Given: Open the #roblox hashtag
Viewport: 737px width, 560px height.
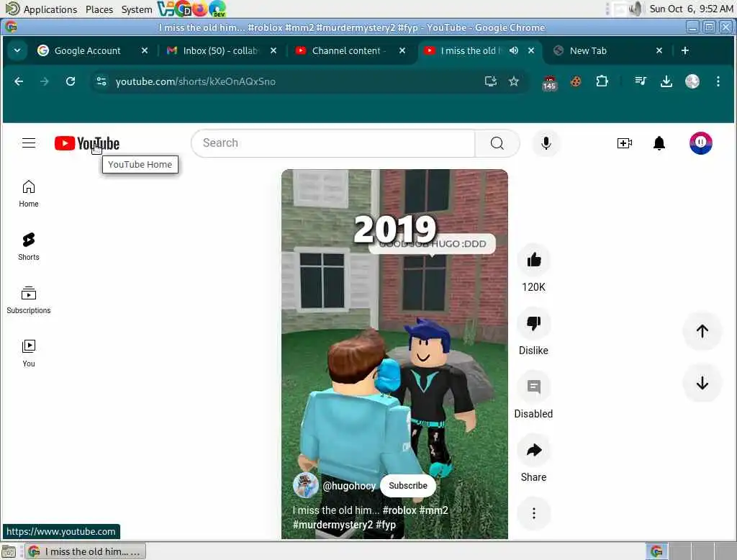Looking at the screenshot, I should (399, 510).
